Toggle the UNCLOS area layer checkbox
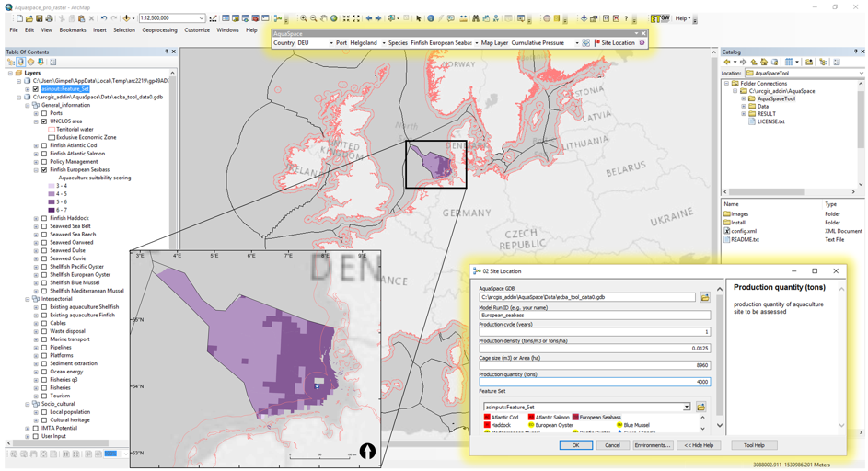The image size is (868, 471). 44,121
